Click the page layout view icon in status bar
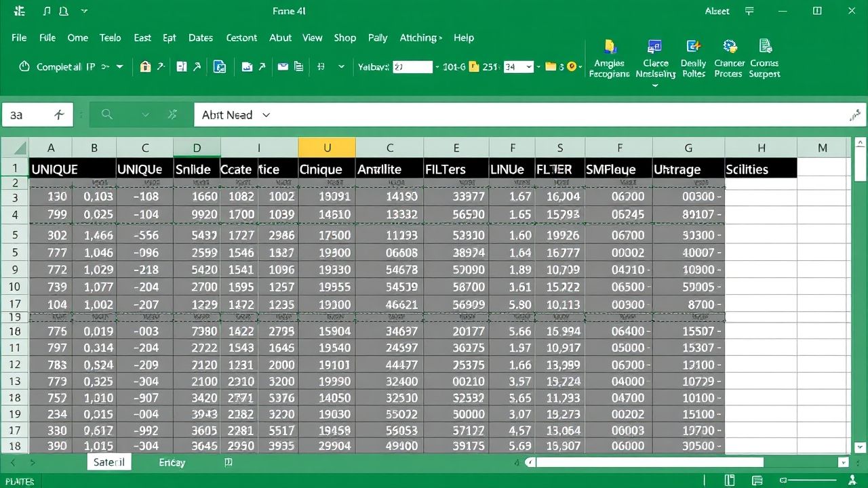 coord(730,481)
